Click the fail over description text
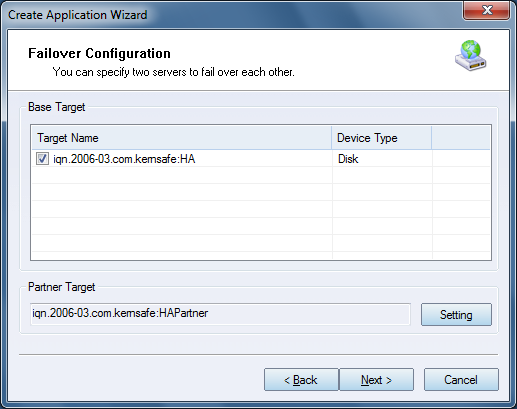The width and height of the screenshot is (517, 409). click(x=174, y=72)
